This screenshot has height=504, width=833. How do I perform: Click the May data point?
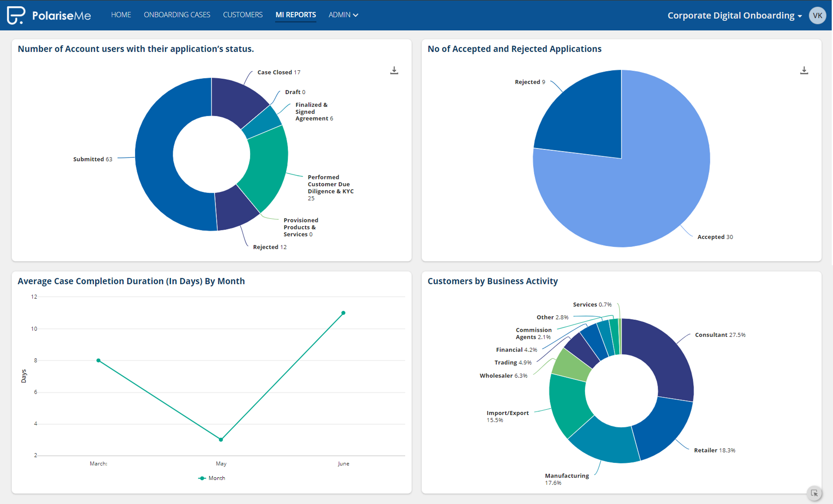(221, 439)
